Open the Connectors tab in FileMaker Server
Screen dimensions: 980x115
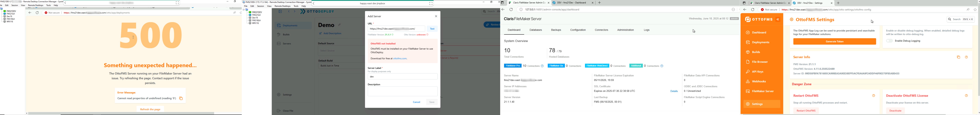tap(601, 30)
